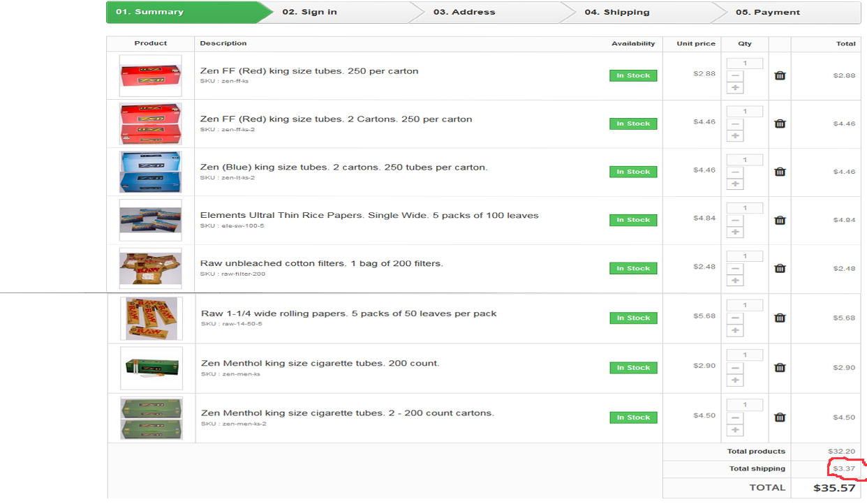The height and width of the screenshot is (504, 867).
Task: Increase quantity of Zen (Blue) tubes
Action: (735, 184)
